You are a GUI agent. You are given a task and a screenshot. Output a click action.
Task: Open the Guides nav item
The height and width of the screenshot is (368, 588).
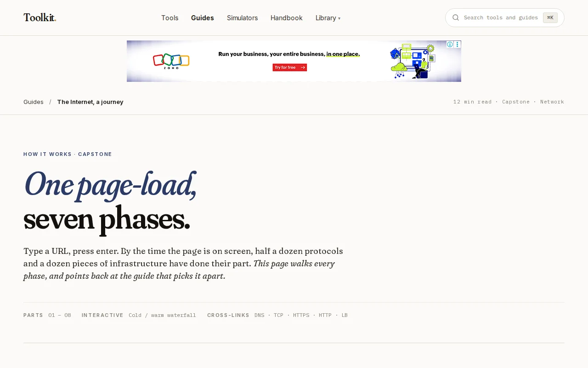click(x=203, y=18)
